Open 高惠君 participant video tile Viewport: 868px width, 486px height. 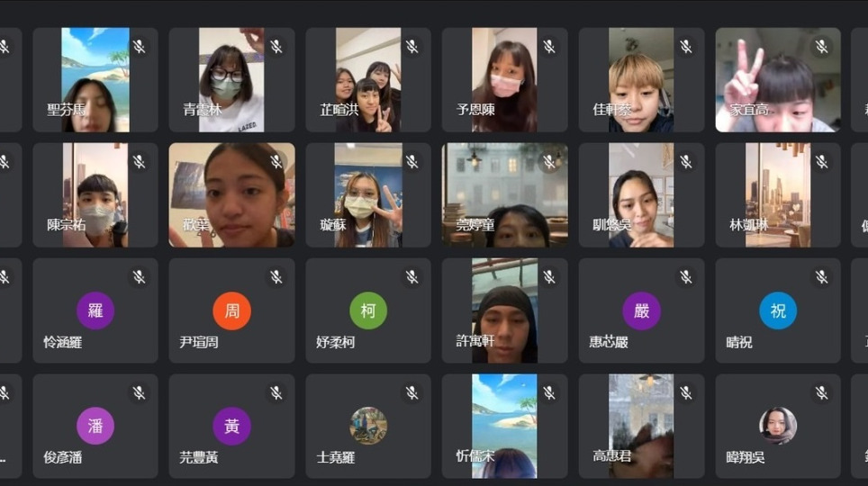642,426
